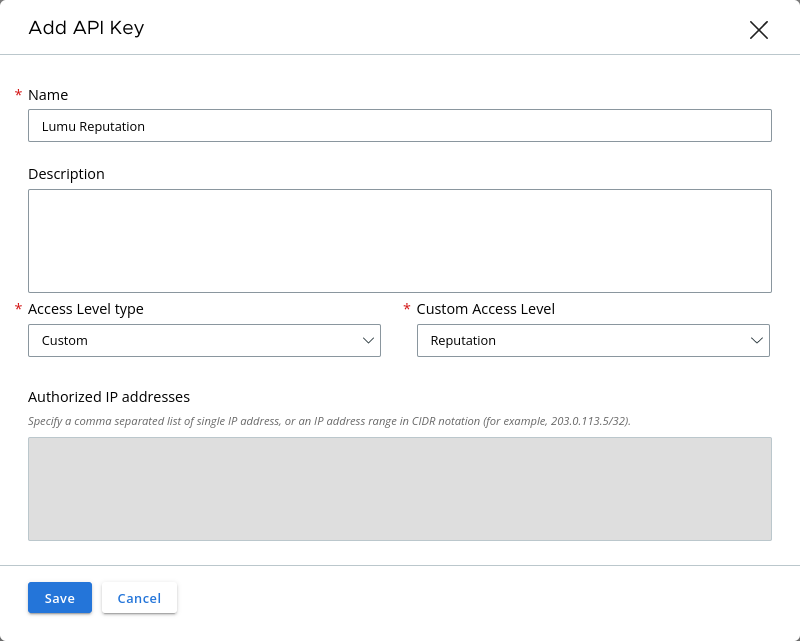Click the CIDR notation hint text

[329, 421]
